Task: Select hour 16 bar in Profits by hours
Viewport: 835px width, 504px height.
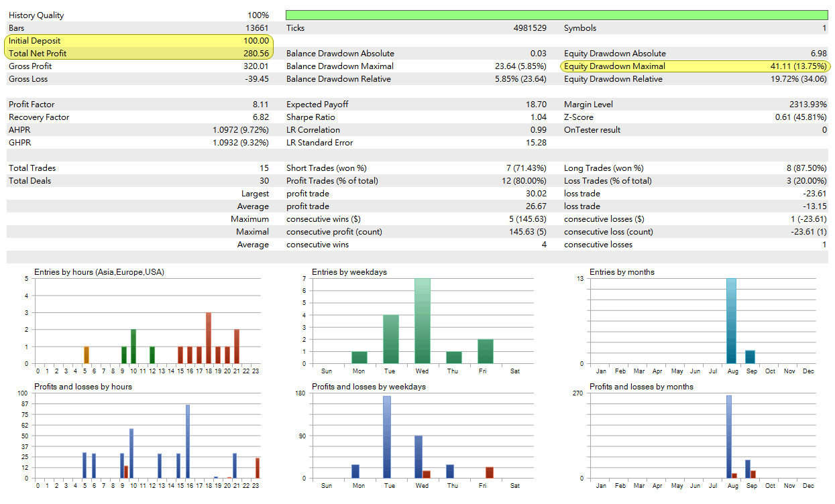Action: tap(188, 442)
